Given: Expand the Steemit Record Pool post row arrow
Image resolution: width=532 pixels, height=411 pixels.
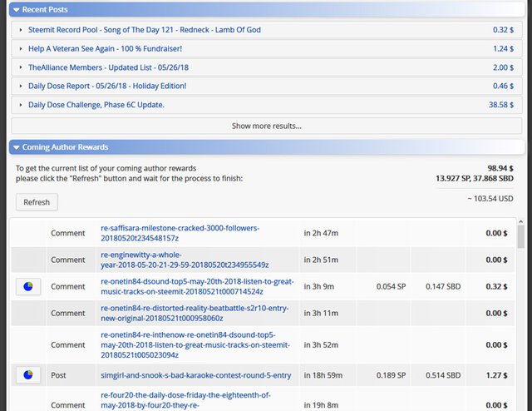Looking at the screenshot, I should 21,30.
